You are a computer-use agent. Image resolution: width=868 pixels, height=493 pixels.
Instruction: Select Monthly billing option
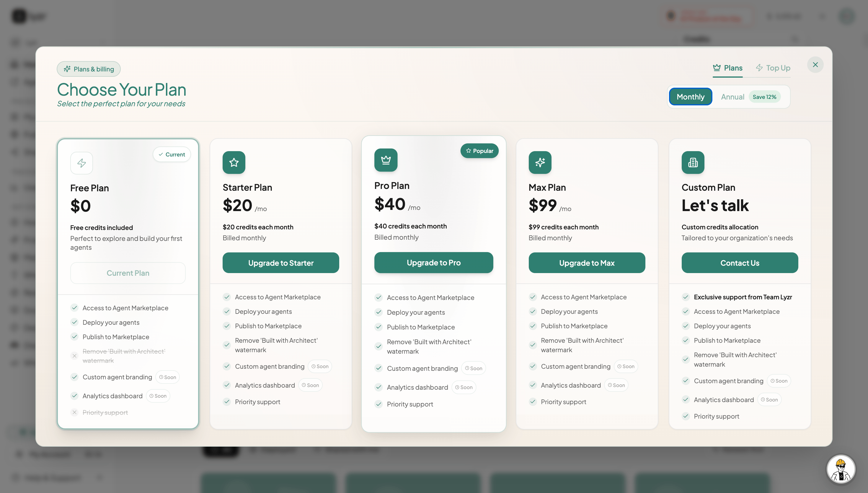click(690, 97)
